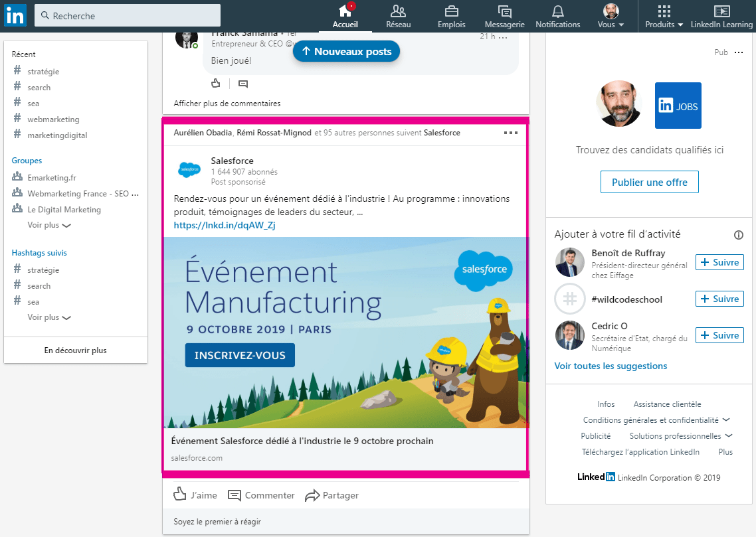Expand Voir plus under Groupes
The image size is (756, 537).
click(x=49, y=225)
